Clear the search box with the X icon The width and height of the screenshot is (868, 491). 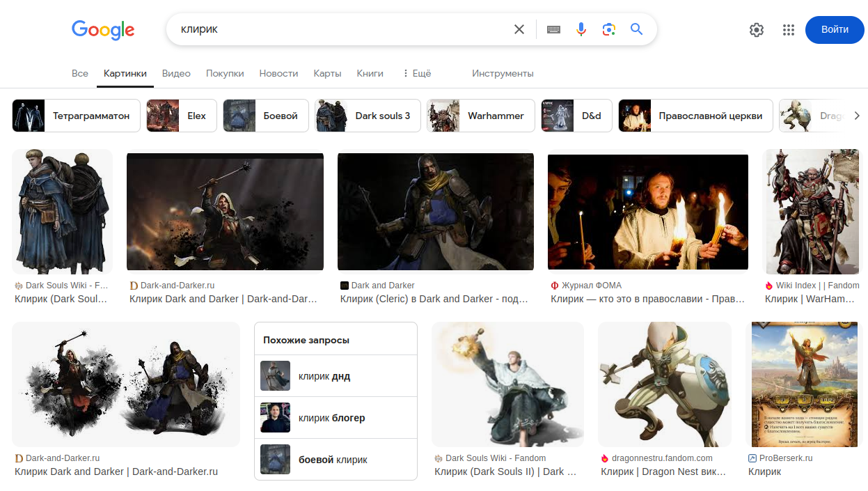pyautogui.click(x=519, y=29)
